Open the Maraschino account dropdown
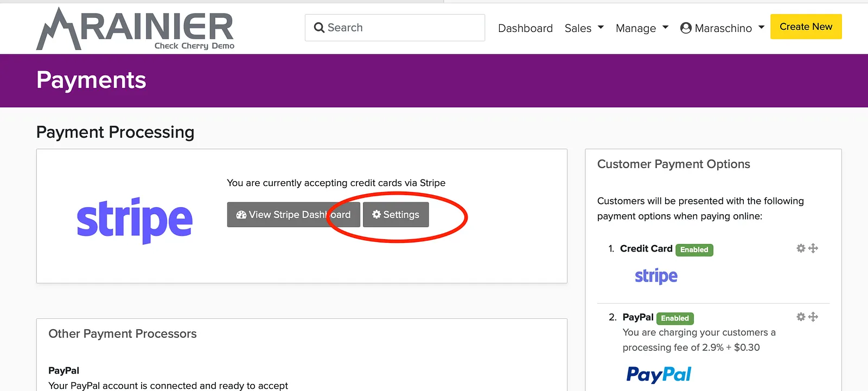This screenshot has height=391, width=868. (x=723, y=28)
